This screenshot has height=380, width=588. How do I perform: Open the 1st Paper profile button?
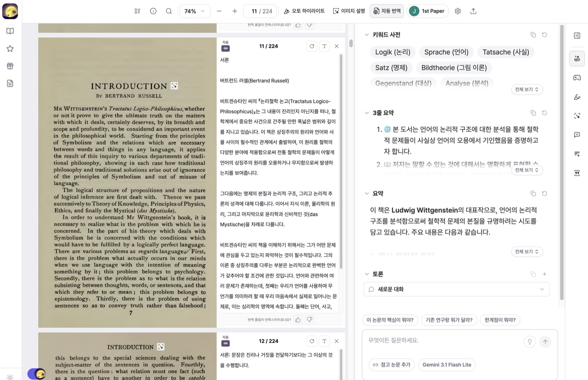tap(428, 11)
